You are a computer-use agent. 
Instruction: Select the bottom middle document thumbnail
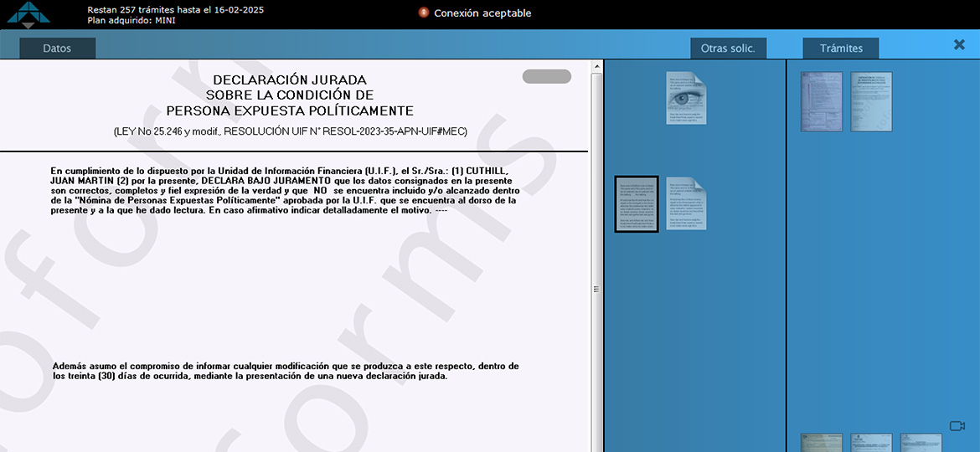pyautogui.click(x=871, y=442)
